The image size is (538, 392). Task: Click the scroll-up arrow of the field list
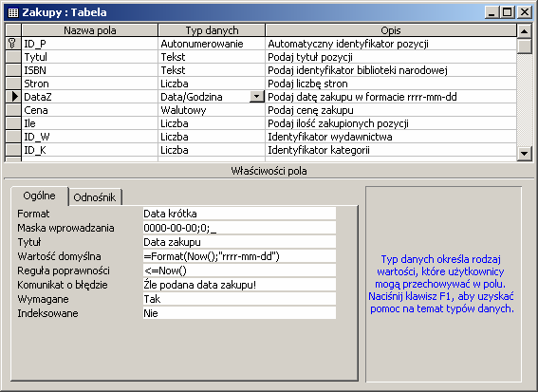pyautogui.click(x=525, y=31)
